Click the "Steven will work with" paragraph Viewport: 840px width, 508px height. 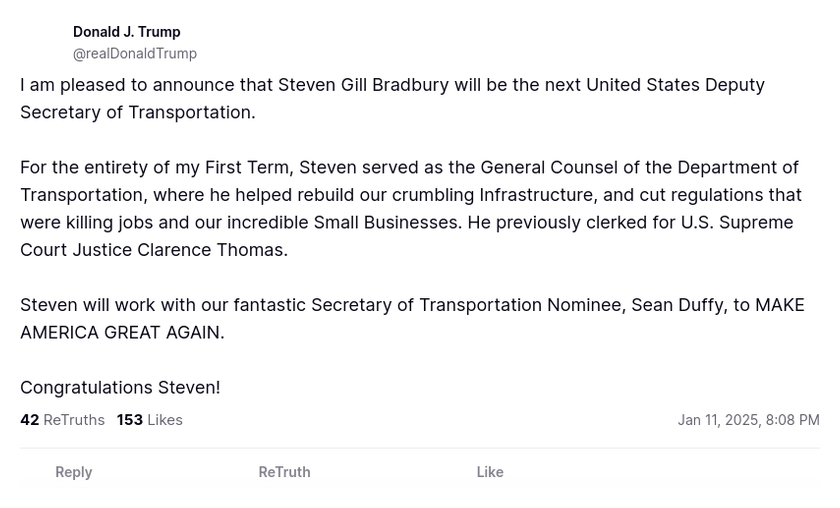click(x=411, y=318)
